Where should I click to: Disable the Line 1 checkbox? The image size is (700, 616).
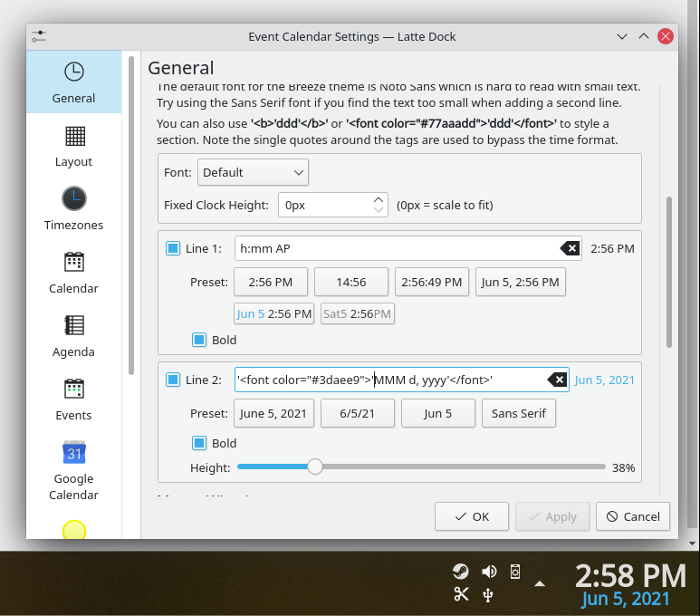(173, 248)
